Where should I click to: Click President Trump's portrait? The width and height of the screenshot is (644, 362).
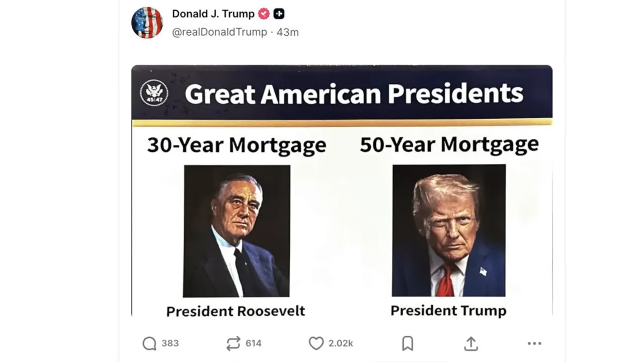(449, 230)
